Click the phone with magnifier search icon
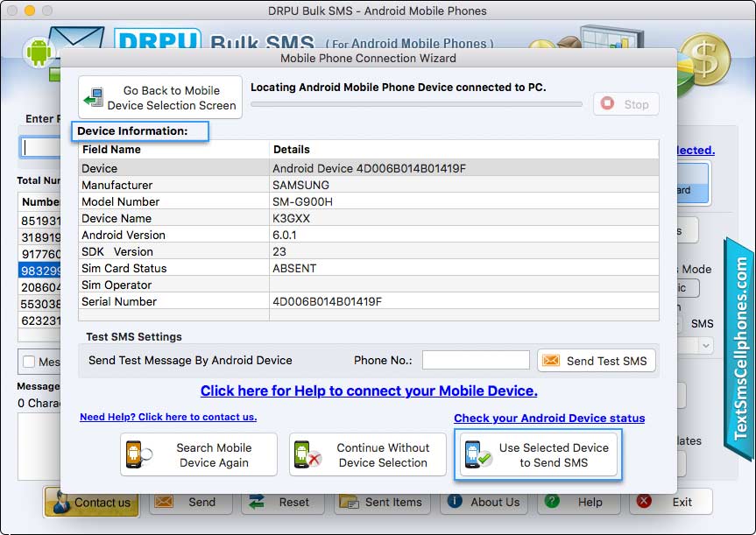This screenshot has height=535, width=756. coord(138,454)
